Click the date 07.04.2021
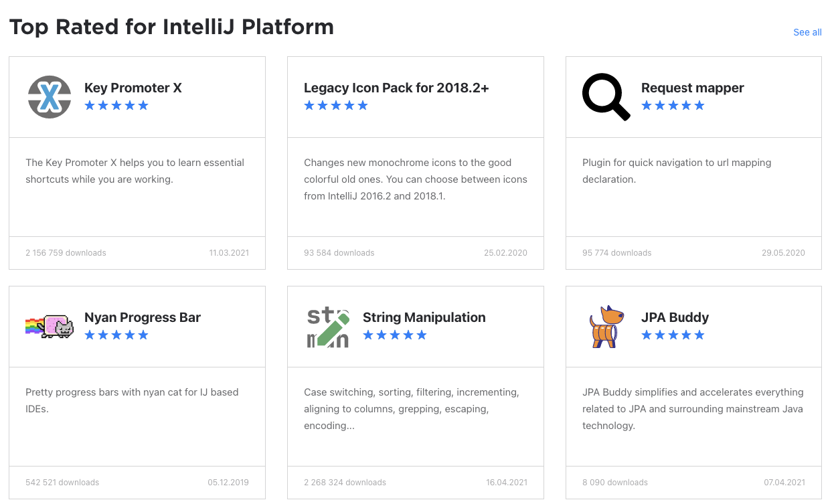This screenshot has width=834, height=504. pyautogui.click(x=784, y=483)
